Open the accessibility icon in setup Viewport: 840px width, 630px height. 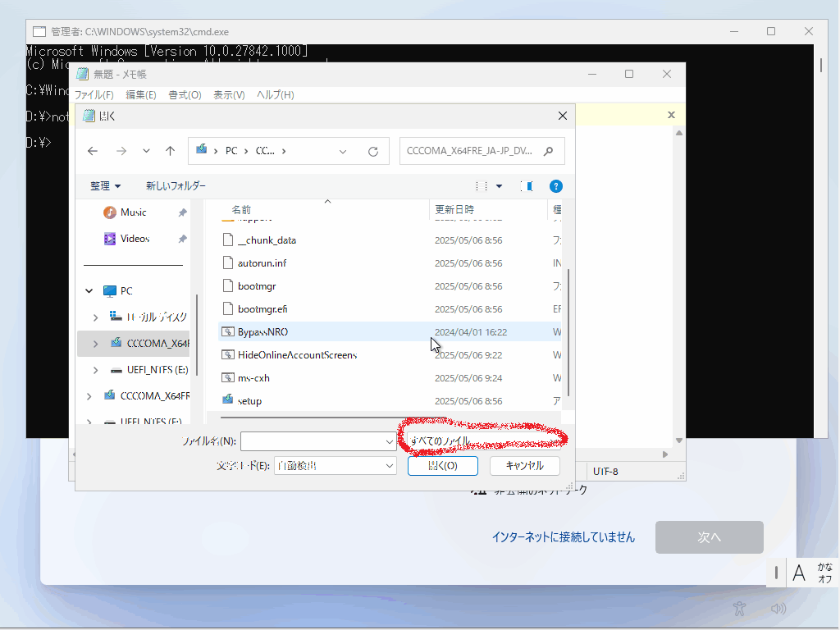click(x=740, y=609)
